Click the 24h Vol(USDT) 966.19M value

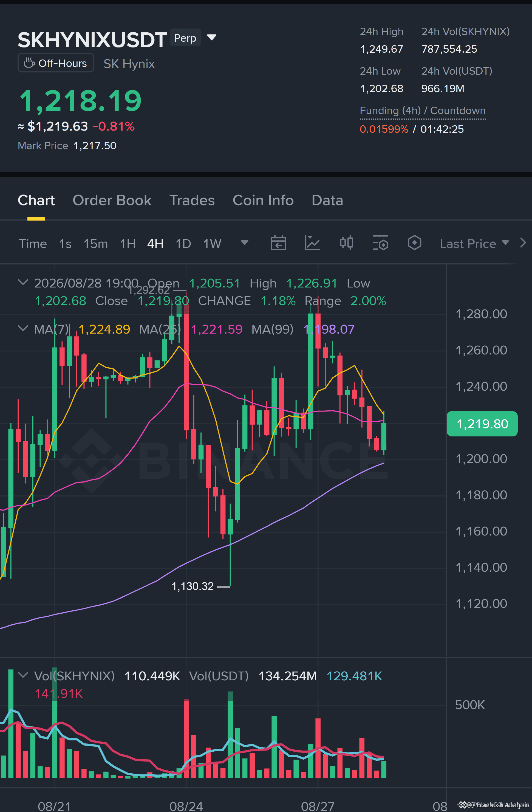tap(443, 89)
